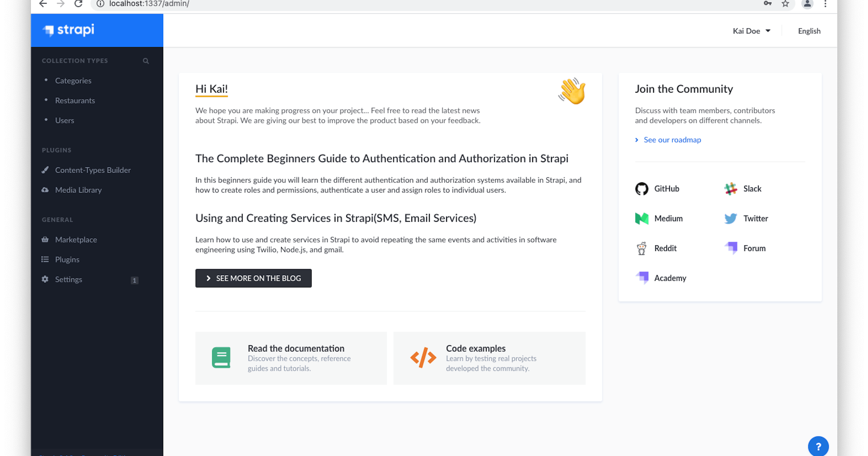Open the Read the documentation card

pyautogui.click(x=291, y=358)
